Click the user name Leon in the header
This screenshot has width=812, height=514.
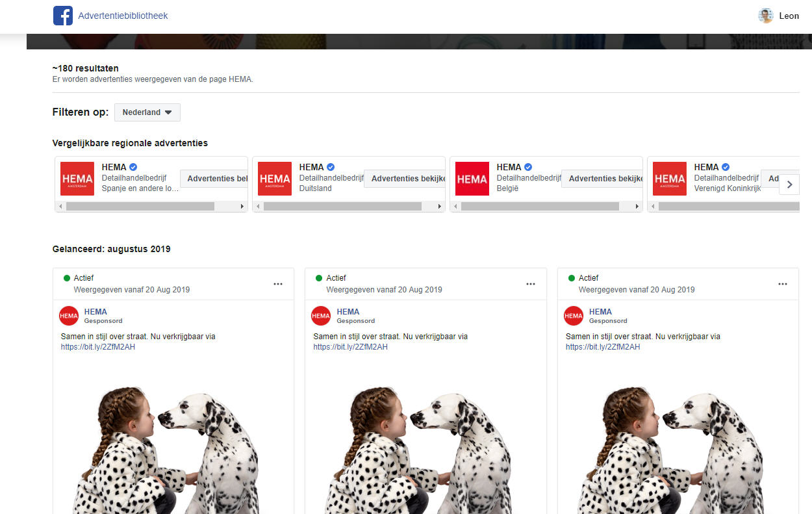789,16
